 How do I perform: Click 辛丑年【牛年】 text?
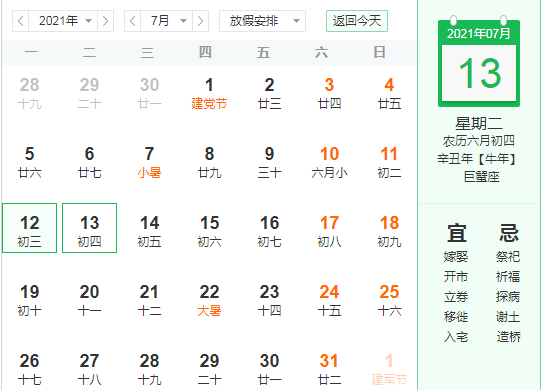pyautogui.click(x=479, y=159)
